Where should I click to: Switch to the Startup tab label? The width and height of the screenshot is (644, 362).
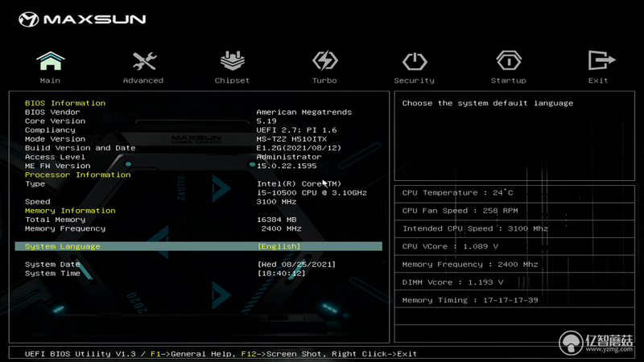[x=509, y=80]
